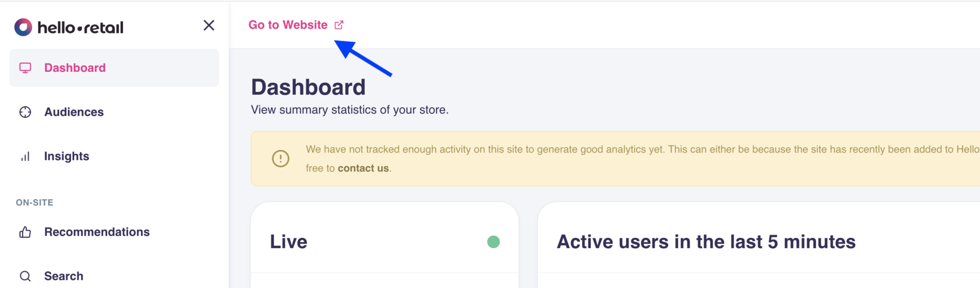Click the external link icon beside Go to Website
The width and height of the screenshot is (980, 288).
(x=339, y=25)
